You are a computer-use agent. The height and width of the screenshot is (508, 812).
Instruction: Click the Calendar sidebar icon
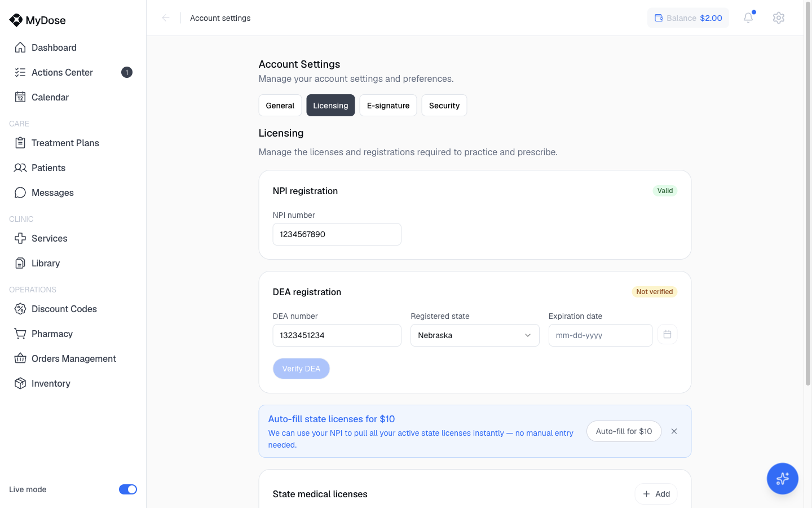point(20,97)
